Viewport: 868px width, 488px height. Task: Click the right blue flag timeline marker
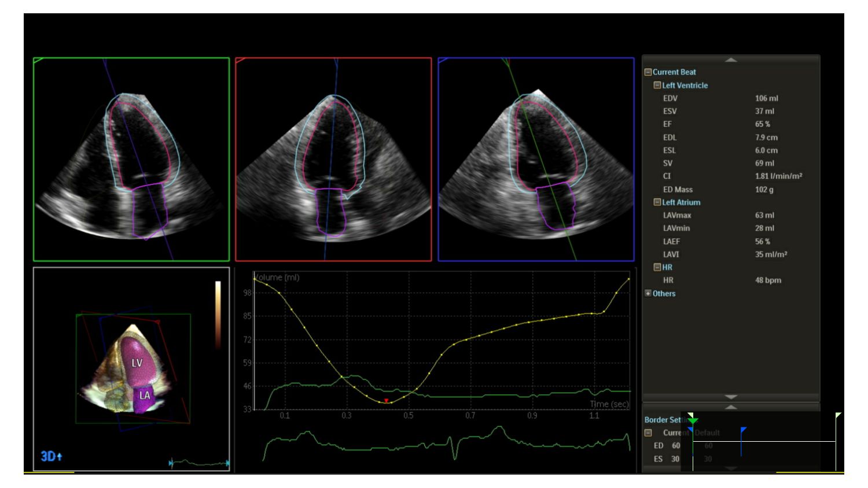point(744,430)
